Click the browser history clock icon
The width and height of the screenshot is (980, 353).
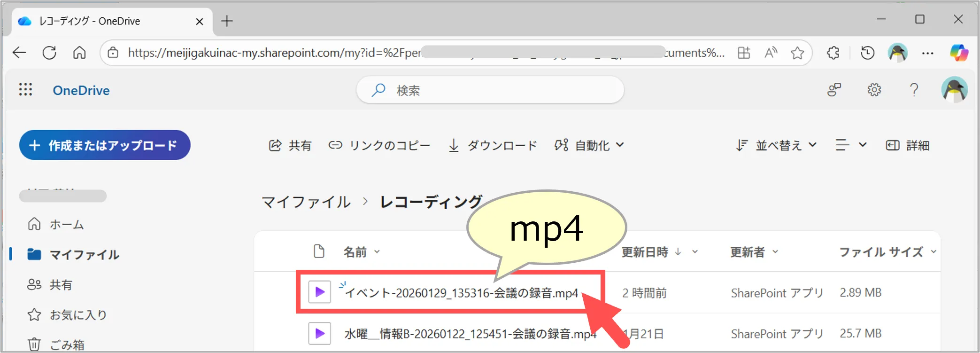(x=867, y=53)
